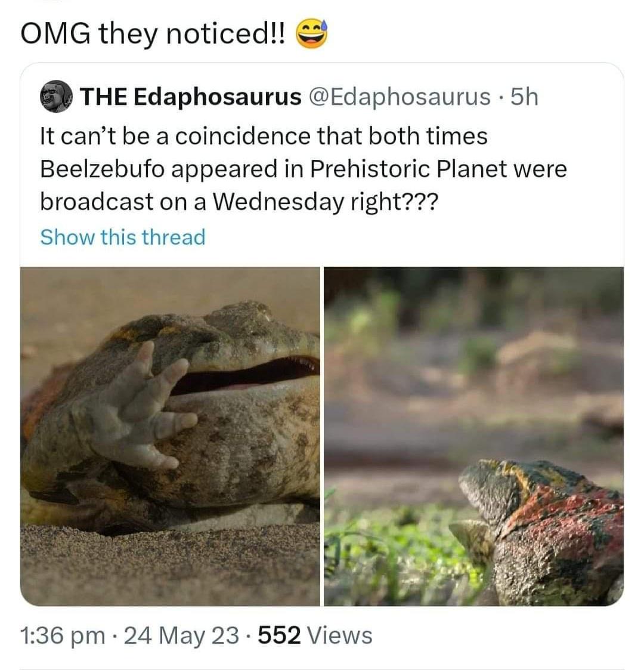The height and width of the screenshot is (670, 644).
Task: Click the 1:36 pm timestamp
Action: click(63, 635)
